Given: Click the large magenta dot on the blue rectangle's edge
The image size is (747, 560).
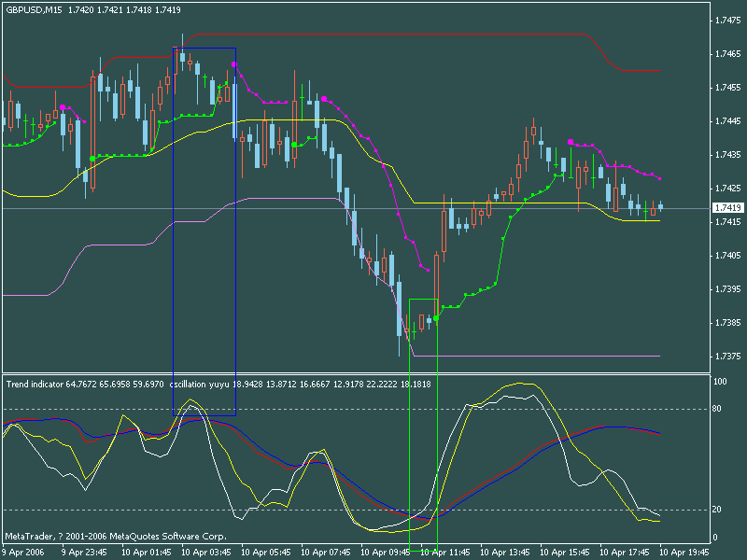Looking at the screenshot, I should 233,64.
